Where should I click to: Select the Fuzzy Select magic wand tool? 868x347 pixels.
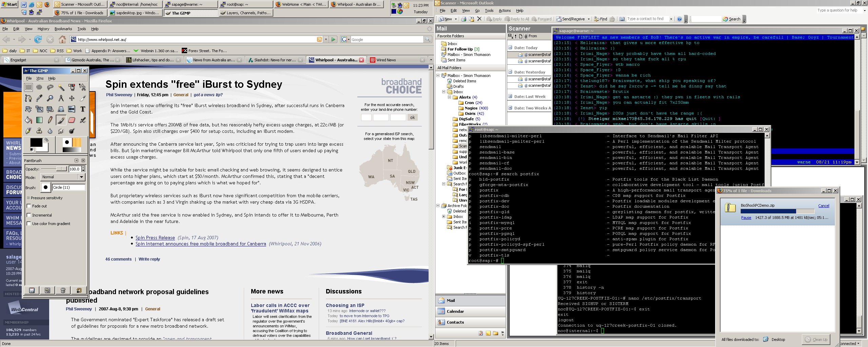(x=61, y=87)
